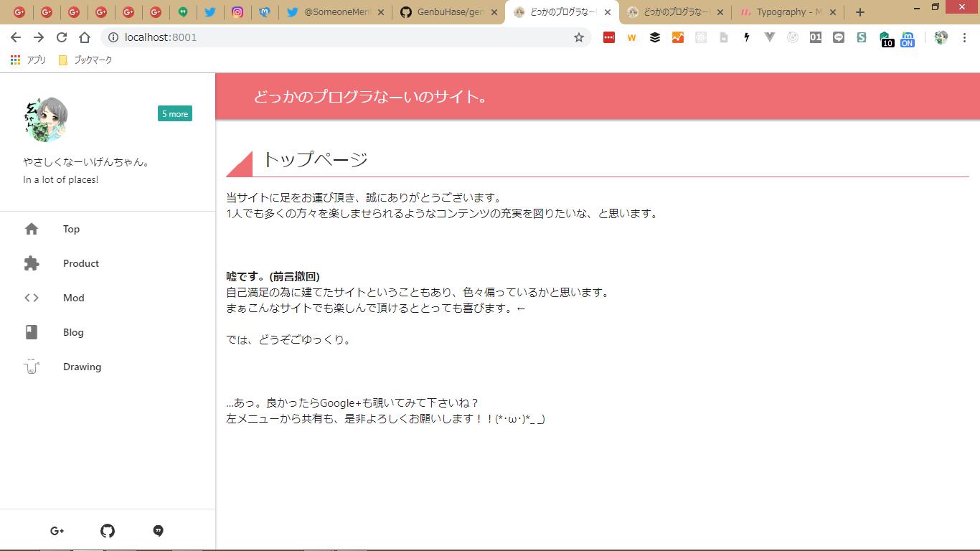The width and height of the screenshot is (980, 551).
Task: Click the grey concentric circles extension icon
Action: [x=793, y=37]
